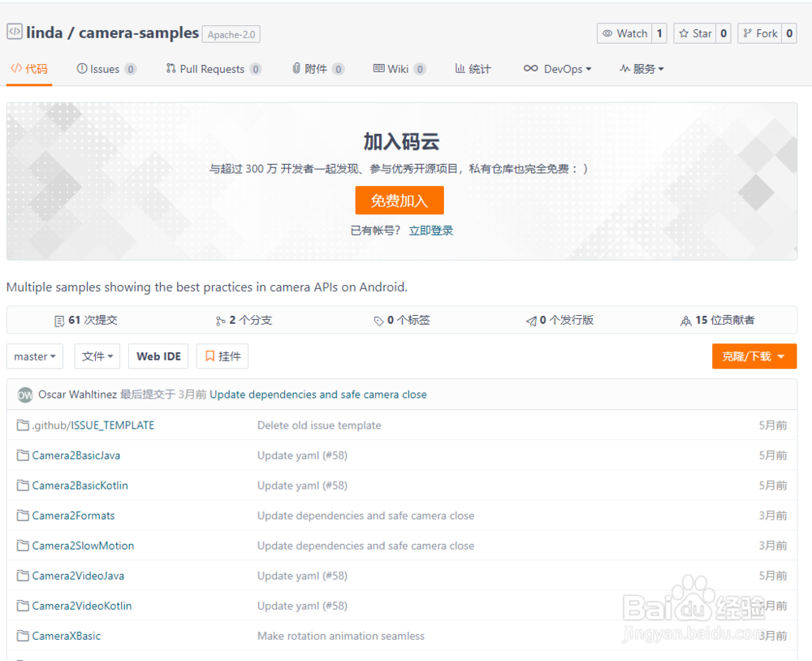Click the Camera2SlowMotion row commit message
Viewport: 812px width, 661px height.
(x=365, y=546)
